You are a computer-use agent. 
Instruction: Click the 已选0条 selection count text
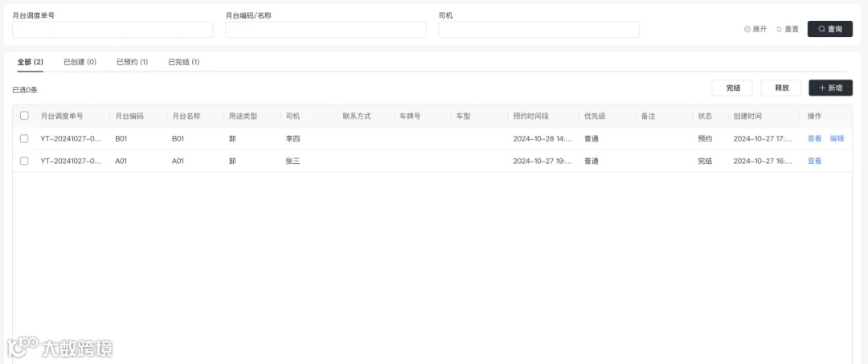click(25, 90)
